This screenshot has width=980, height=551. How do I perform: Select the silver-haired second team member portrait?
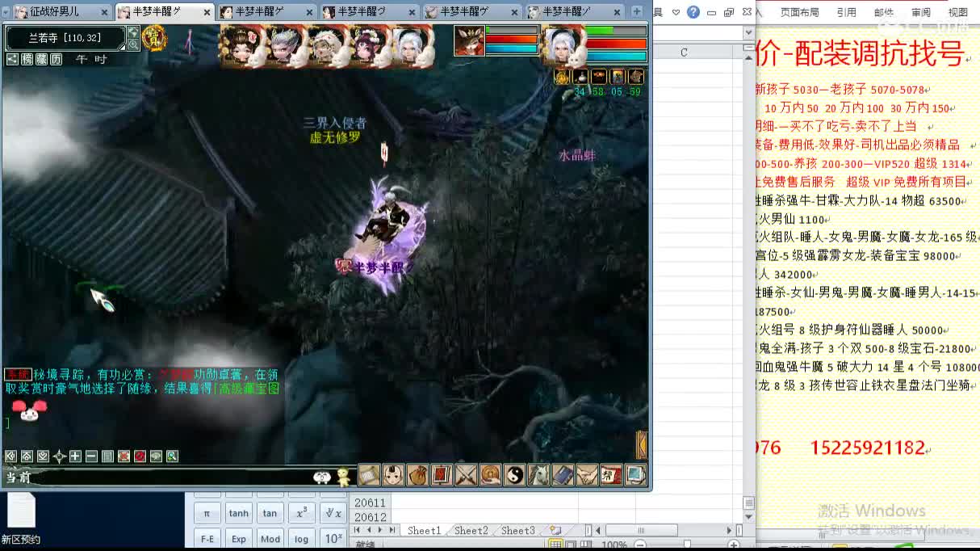pos(285,46)
